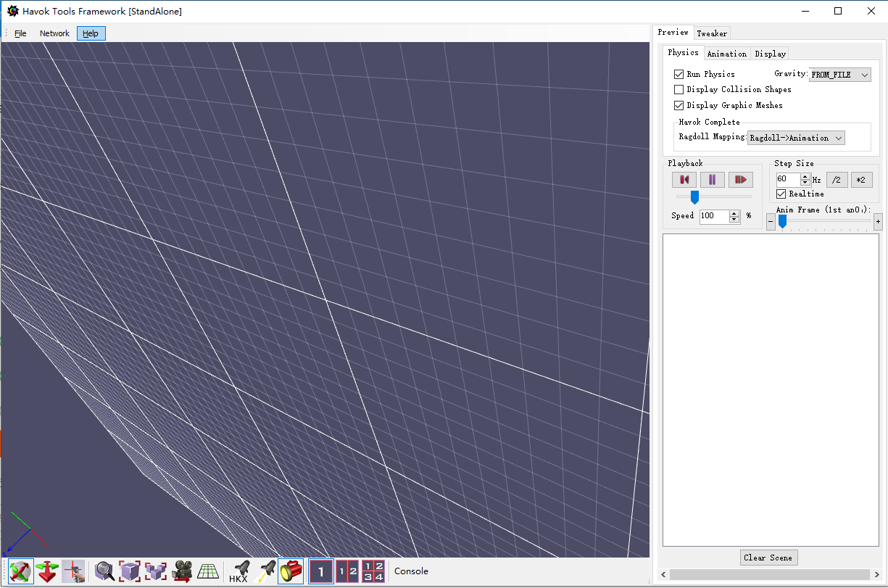This screenshot has width=888, height=588.
Task: Pause playback with the pause button
Action: coord(712,180)
